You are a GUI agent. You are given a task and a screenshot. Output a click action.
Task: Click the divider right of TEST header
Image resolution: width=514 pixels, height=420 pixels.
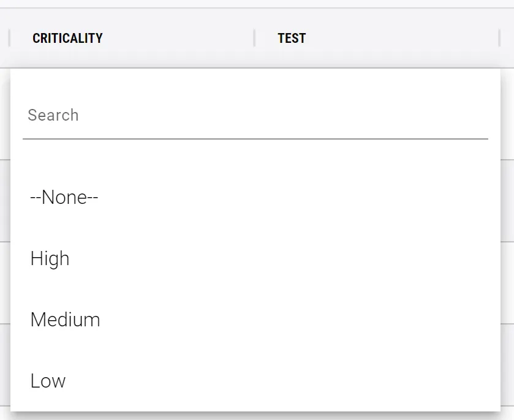[x=499, y=38]
